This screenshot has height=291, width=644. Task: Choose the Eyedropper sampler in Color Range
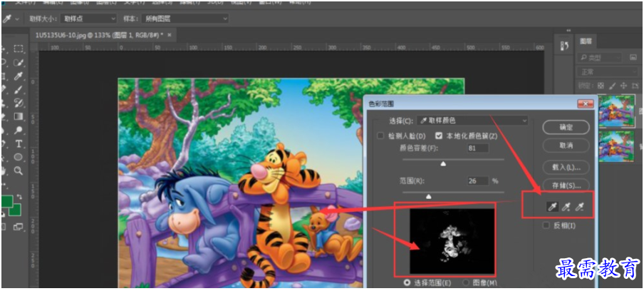553,207
